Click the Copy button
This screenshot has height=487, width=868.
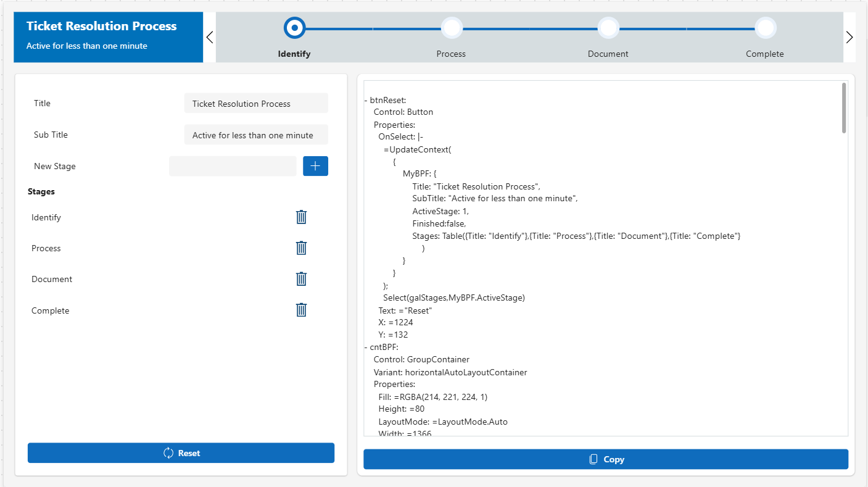click(606, 459)
